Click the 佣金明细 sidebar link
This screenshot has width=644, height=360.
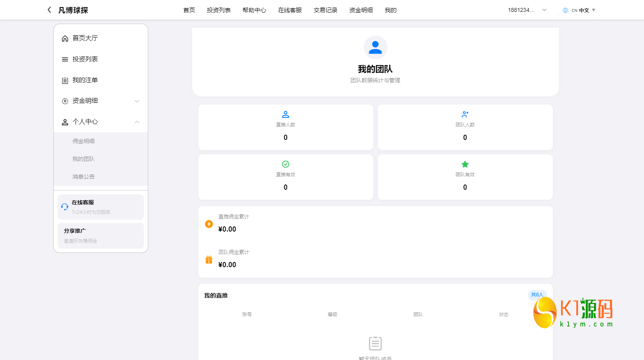pos(83,141)
